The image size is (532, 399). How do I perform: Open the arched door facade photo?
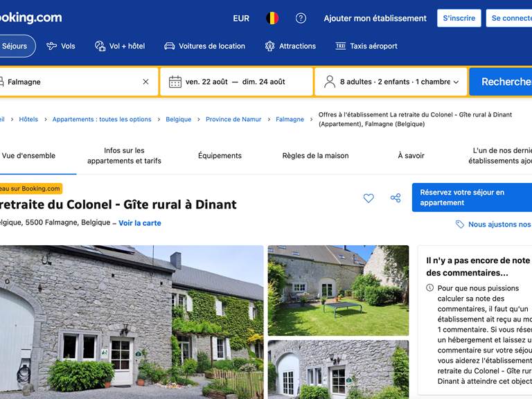[x=338, y=369]
